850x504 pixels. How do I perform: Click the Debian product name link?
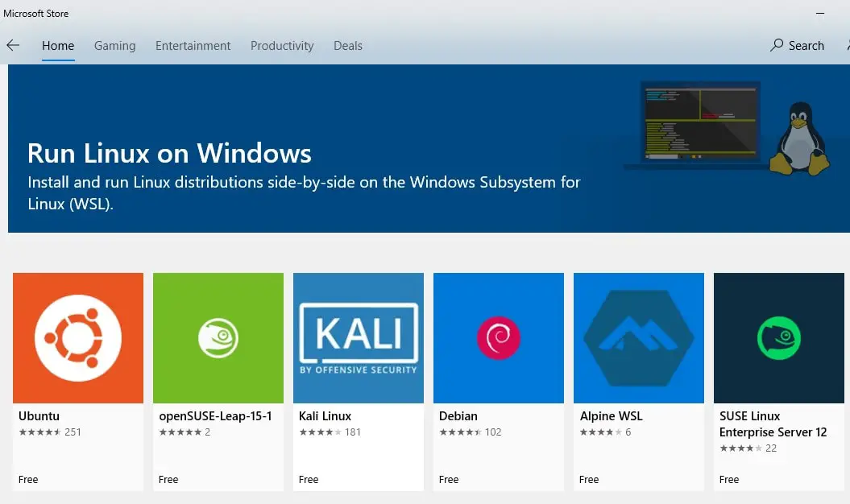[458, 415]
